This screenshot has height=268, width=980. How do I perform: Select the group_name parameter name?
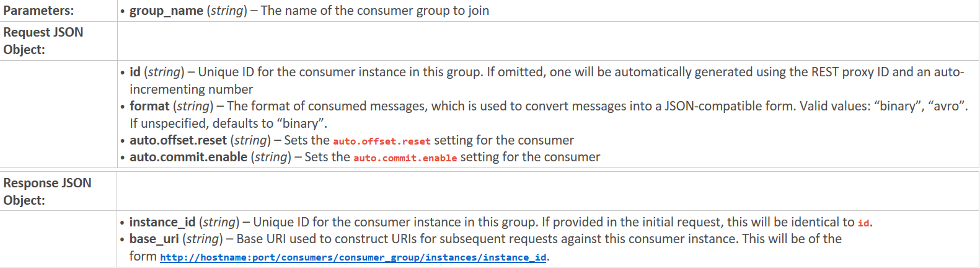[x=166, y=11]
